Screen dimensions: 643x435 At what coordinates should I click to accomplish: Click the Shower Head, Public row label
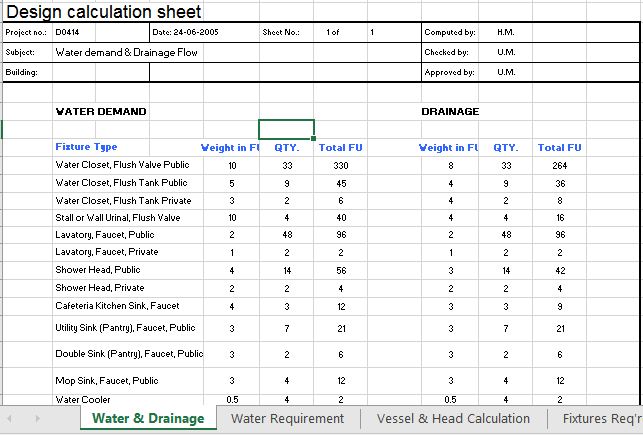[x=98, y=270]
